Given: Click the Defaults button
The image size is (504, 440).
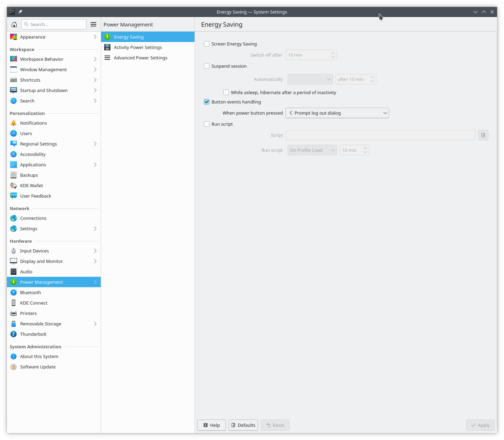Looking at the screenshot, I should point(243,425).
